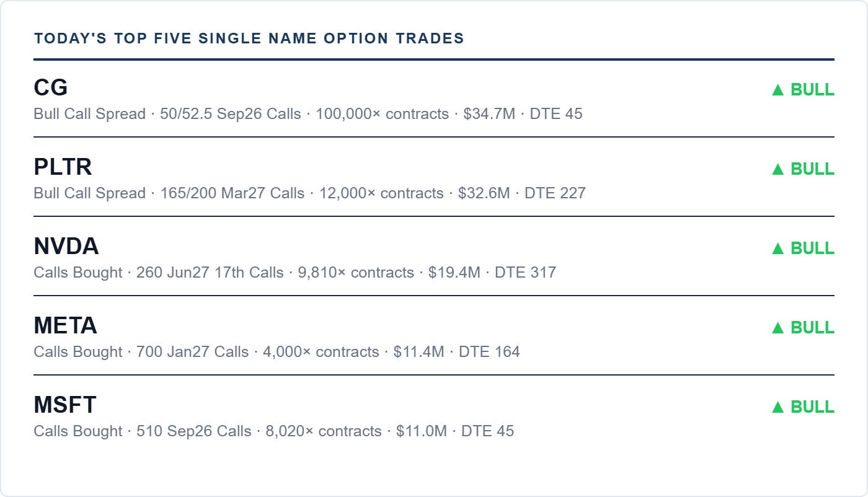Select the BULL up-arrow in NVDA row
This screenshot has width=868, height=497.
[x=778, y=248]
